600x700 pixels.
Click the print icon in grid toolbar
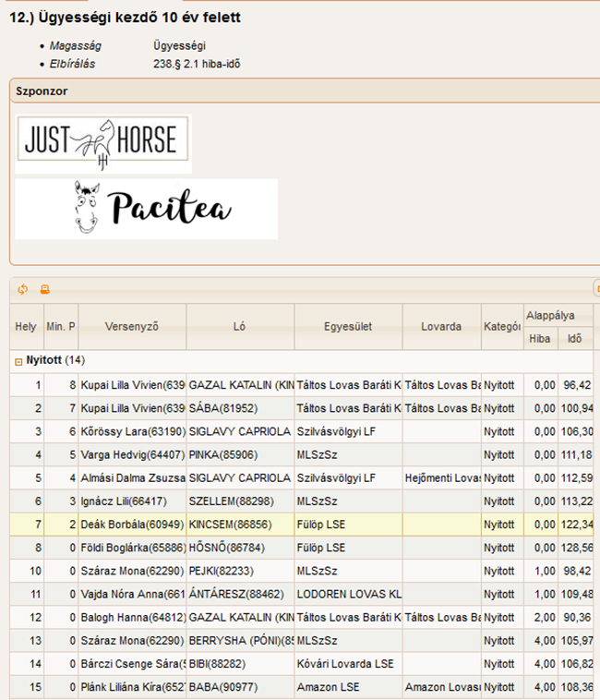tap(44, 289)
